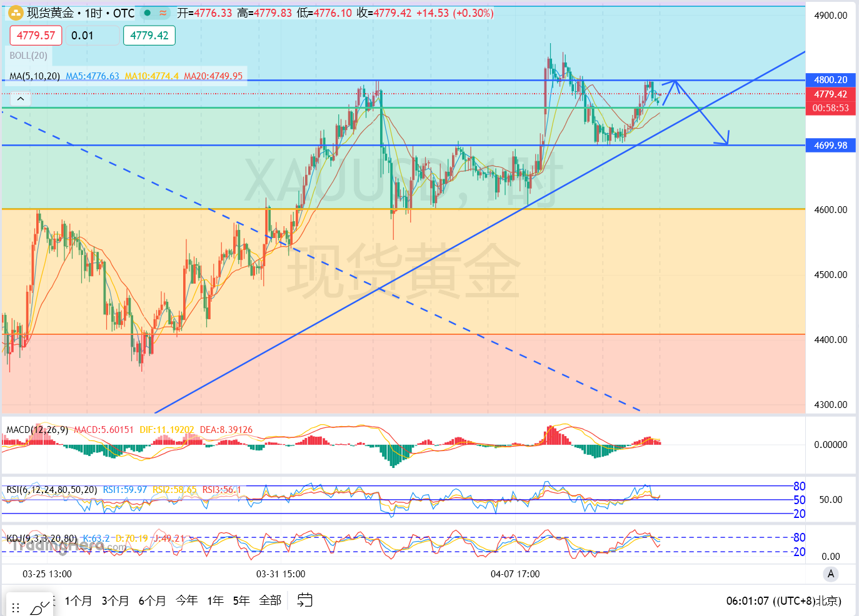Click the +14.53 (+0.30%) price change
859x616 pixels.
click(455, 13)
